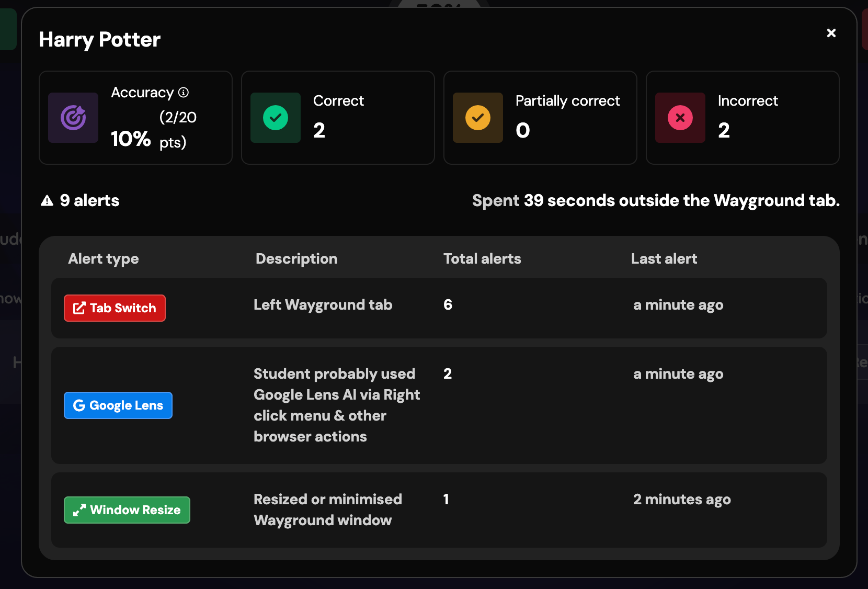The width and height of the screenshot is (868, 589).
Task: Click the Harry Potter name heading
Action: click(99, 40)
